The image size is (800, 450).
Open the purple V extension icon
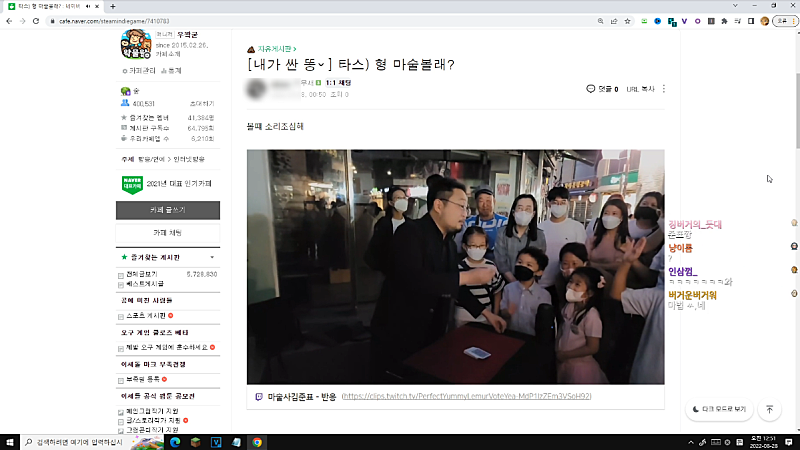point(684,21)
